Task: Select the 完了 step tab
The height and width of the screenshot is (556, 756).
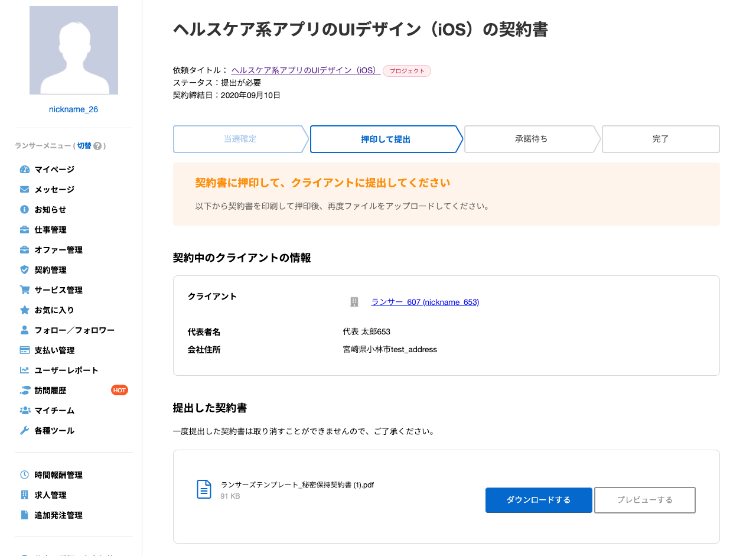Action: pos(660,139)
